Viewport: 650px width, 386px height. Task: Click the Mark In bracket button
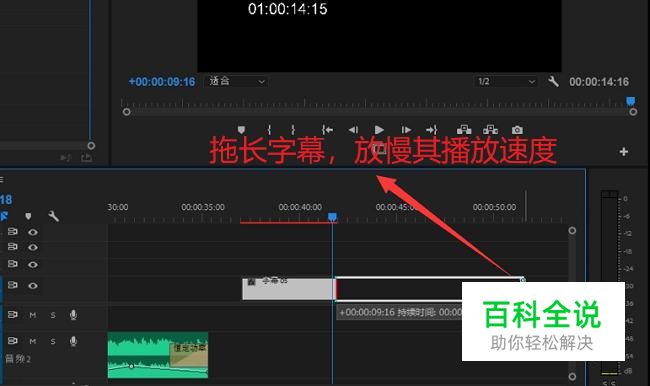pos(269,130)
